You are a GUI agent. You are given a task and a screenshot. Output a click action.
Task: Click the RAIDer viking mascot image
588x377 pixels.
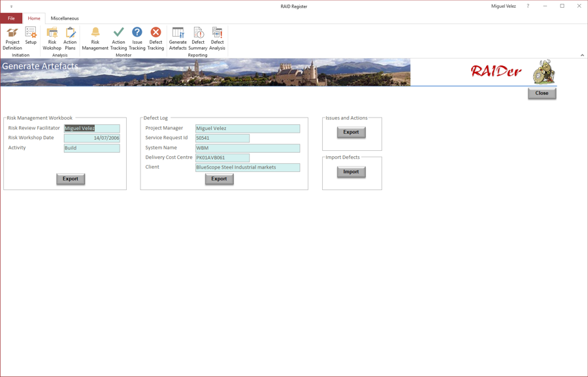(x=544, y=72)
